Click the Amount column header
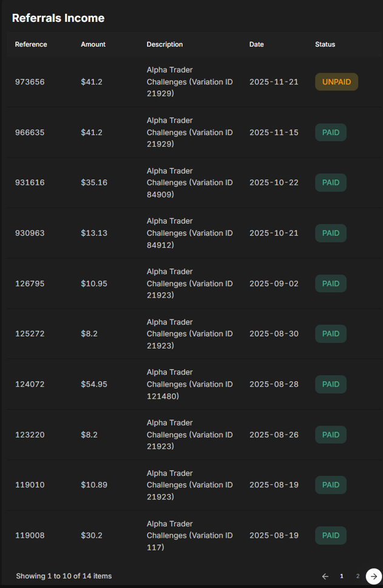 click(x=93, y=44)
